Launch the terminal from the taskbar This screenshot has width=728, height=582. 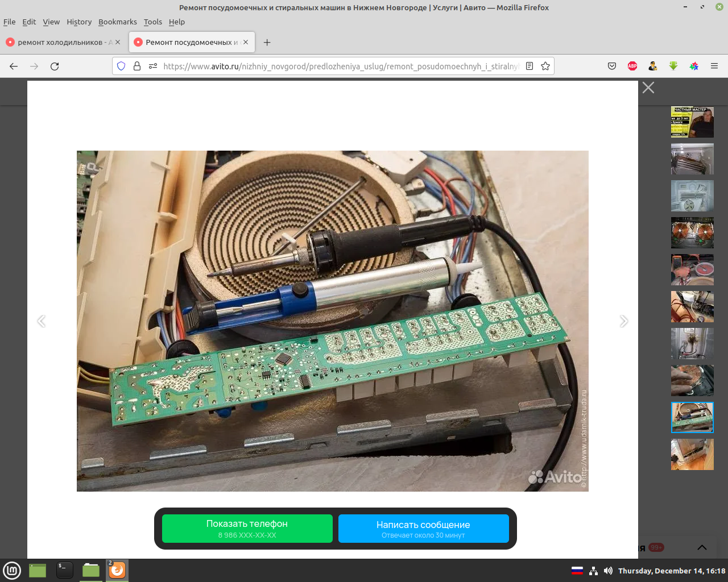64,570
